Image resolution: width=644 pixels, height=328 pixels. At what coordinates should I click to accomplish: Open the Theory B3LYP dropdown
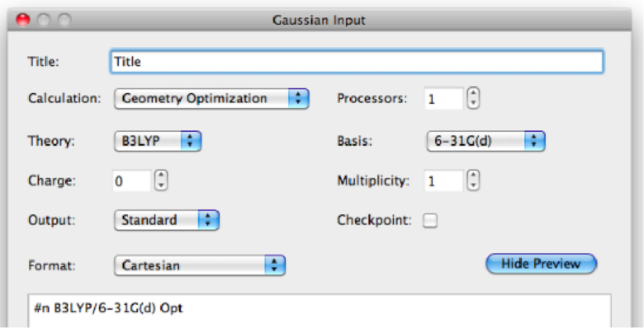point(157,139)
